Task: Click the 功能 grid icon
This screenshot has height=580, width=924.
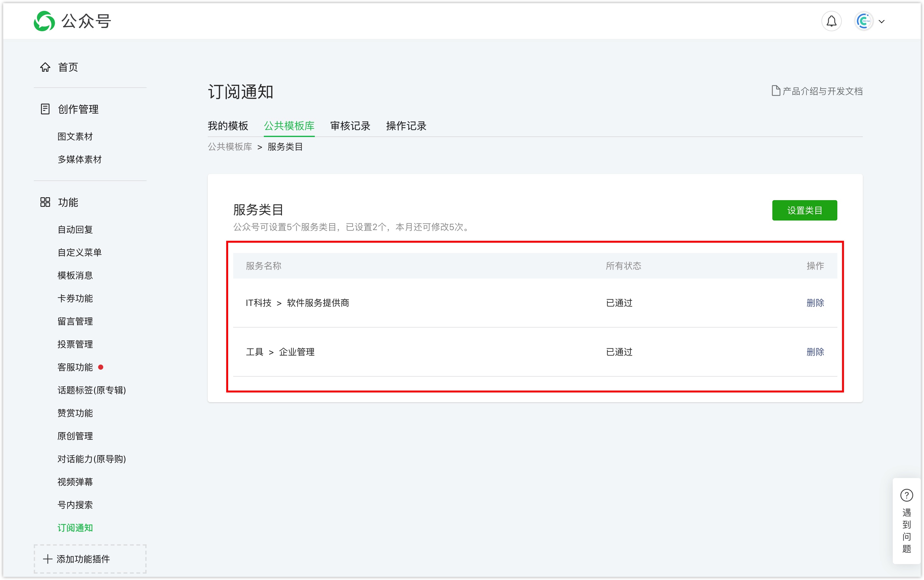Action: [x=45, y=202]
